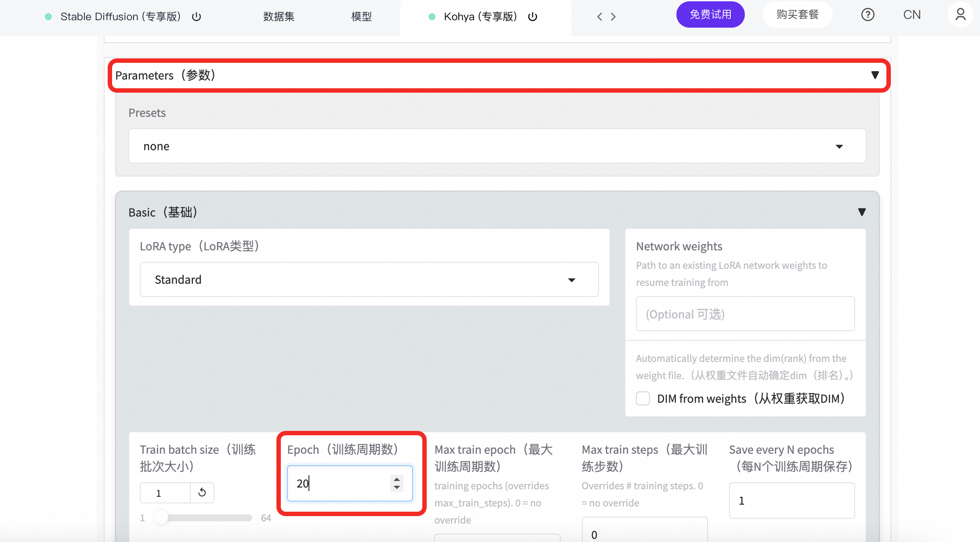
Task: Switch to the 数据集 tab
Action: coord(279,17)
